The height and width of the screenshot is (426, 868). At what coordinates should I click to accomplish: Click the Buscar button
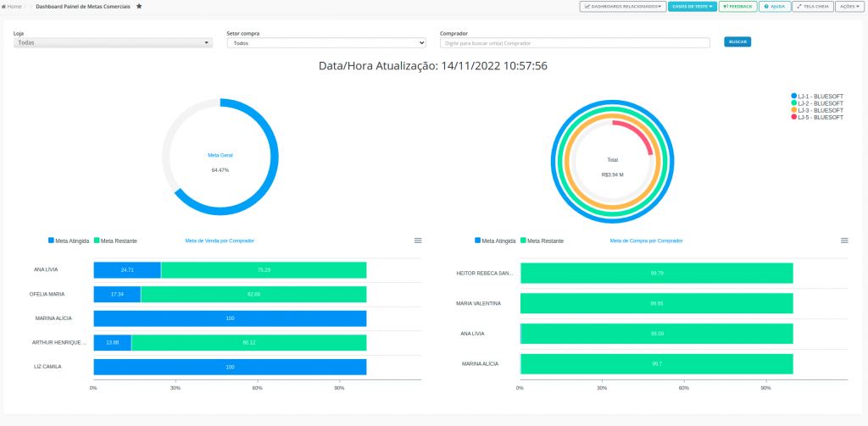click(x=737, y=42)
